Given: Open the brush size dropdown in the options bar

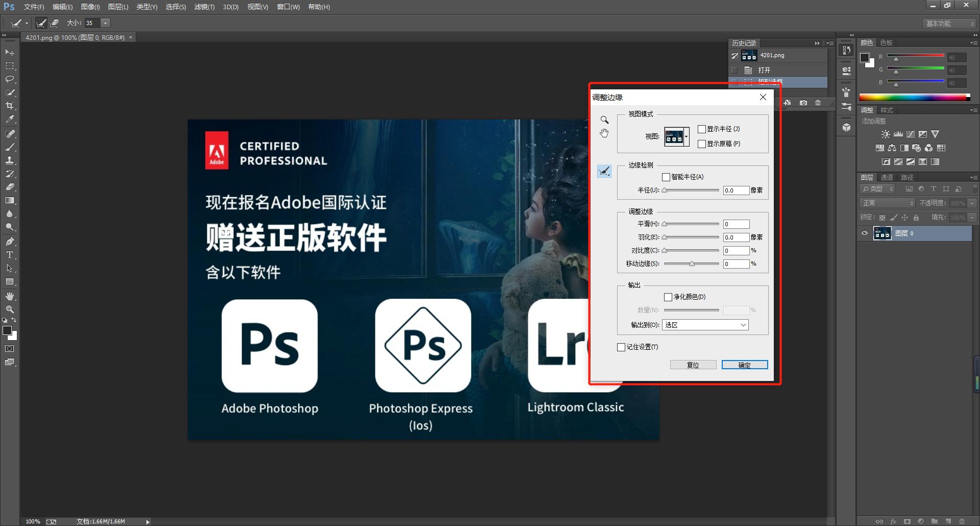Looking at the screenshot, I should pos(105,22).
